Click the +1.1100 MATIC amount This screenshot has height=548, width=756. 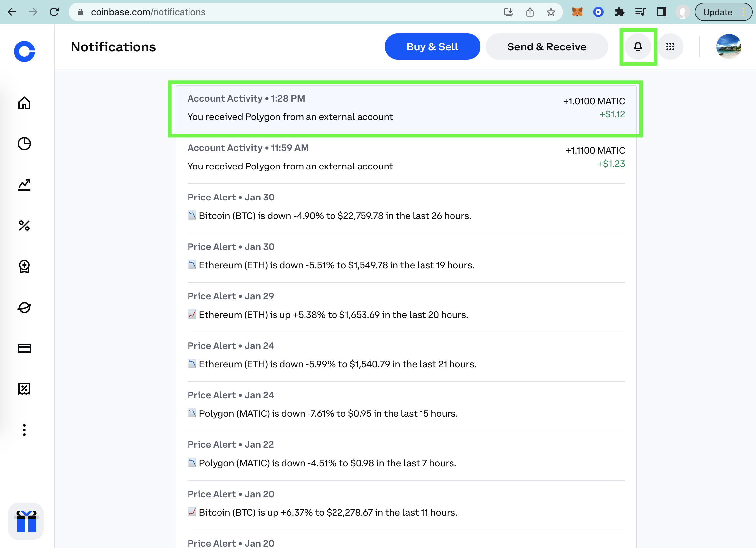pyautogui.click(x=595, y=150)
